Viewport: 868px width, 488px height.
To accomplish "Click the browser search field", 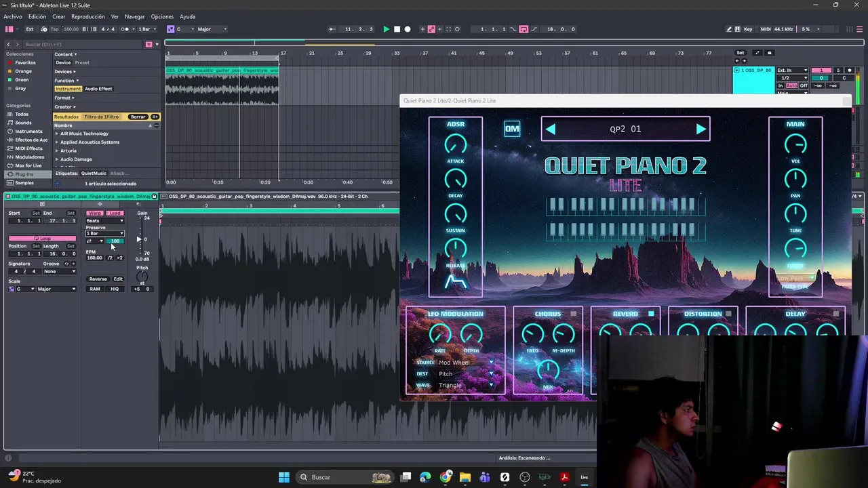I will 81,45.
